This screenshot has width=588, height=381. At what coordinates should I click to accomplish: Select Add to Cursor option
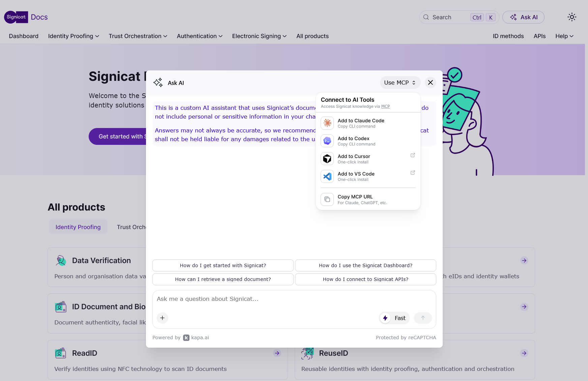click(x=368, y=159)
